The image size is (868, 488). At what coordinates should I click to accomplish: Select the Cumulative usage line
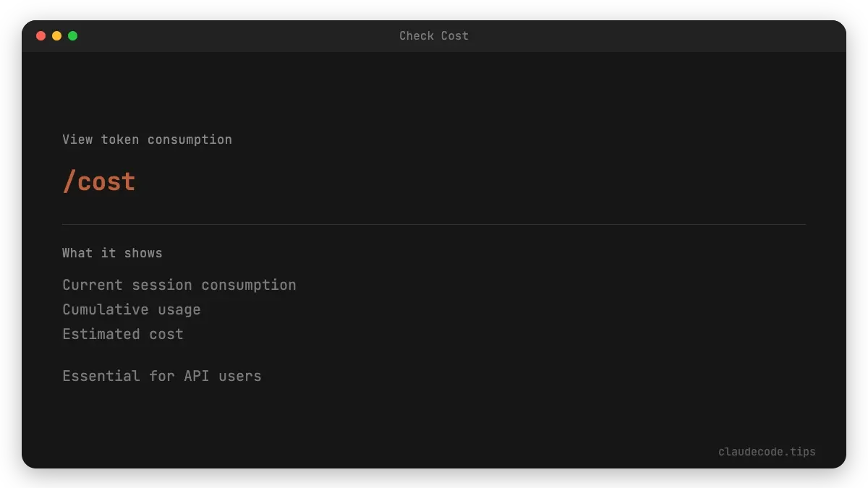[x=131, y=309]
